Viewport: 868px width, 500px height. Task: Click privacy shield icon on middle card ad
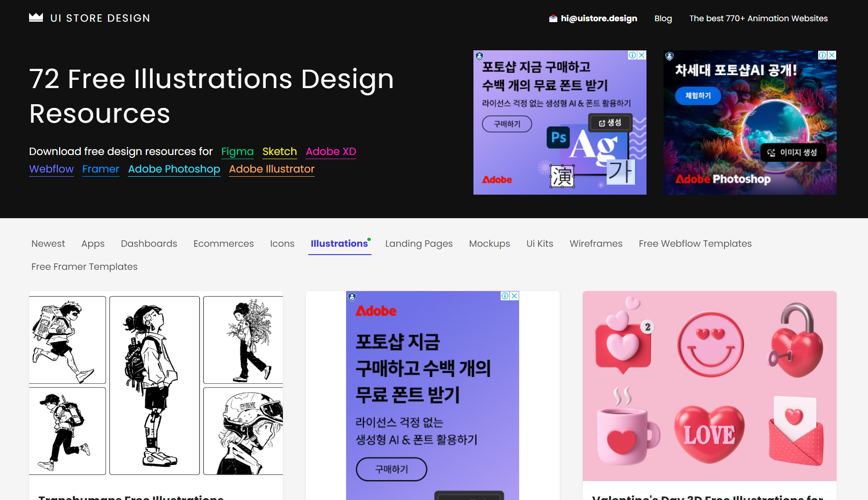352,297
